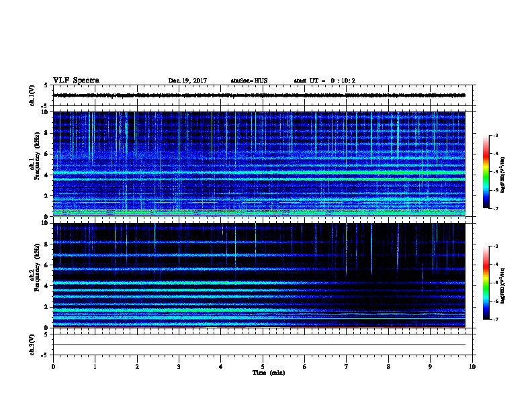Click the flat ch.3 voltage trace line

pyautogui.click(x=259, y=345)
